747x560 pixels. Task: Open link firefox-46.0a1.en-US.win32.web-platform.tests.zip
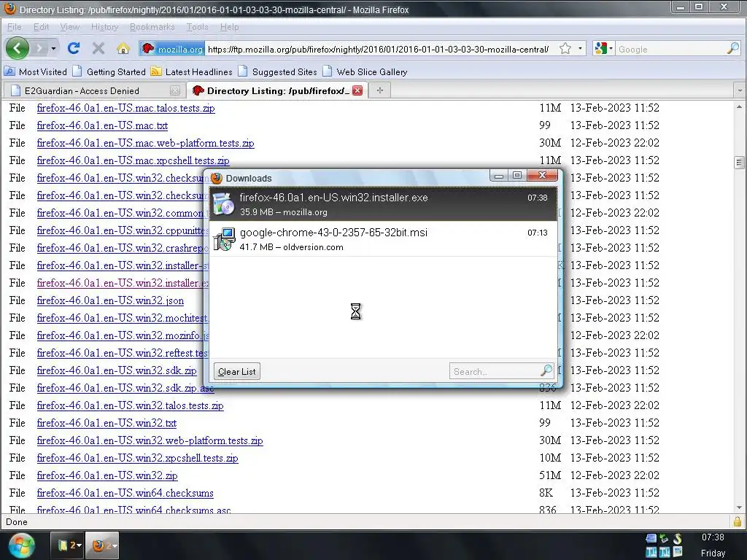150,440
